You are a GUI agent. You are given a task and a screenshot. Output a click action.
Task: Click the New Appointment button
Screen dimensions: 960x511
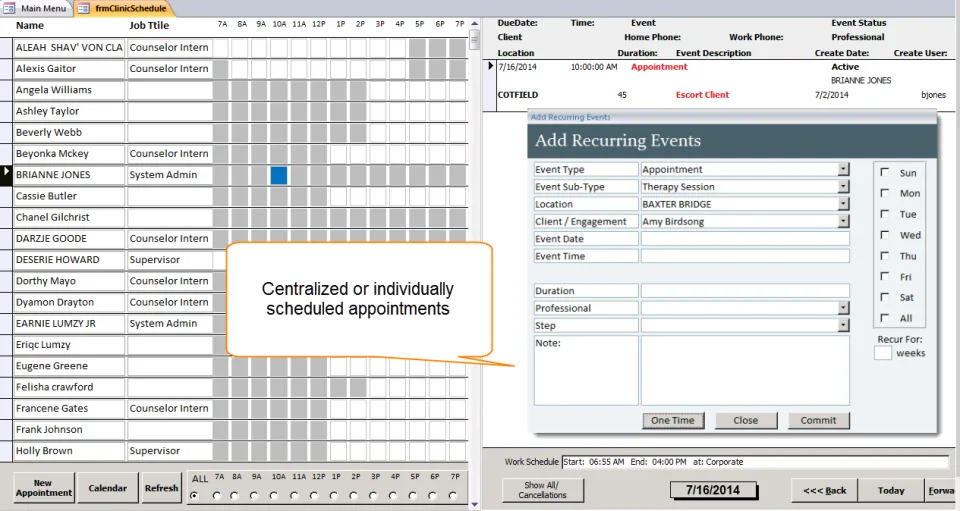click(x=44, y=488)
